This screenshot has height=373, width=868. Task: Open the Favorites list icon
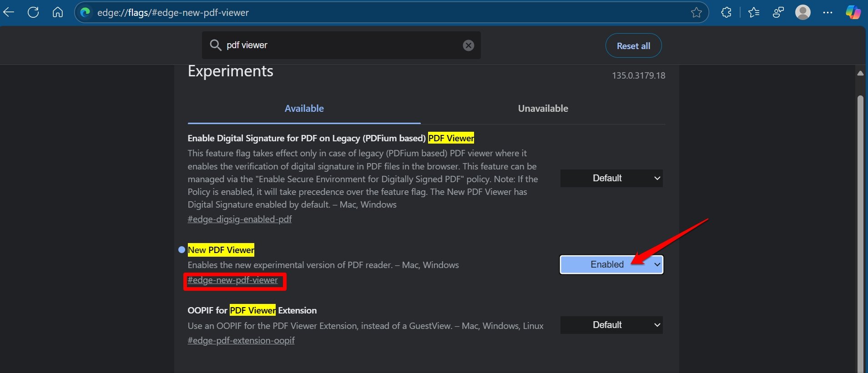pyautogui.click(x=754, y=12)
